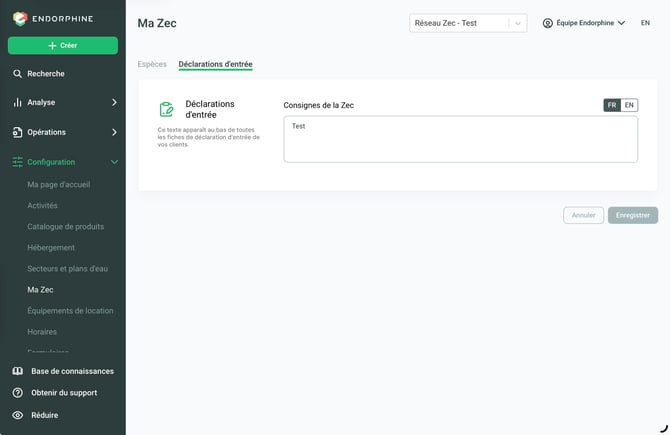The image size is (670, 435).
Task: Open Obtenir du support link
Action: pyautogui.click(x=64, y=393)
